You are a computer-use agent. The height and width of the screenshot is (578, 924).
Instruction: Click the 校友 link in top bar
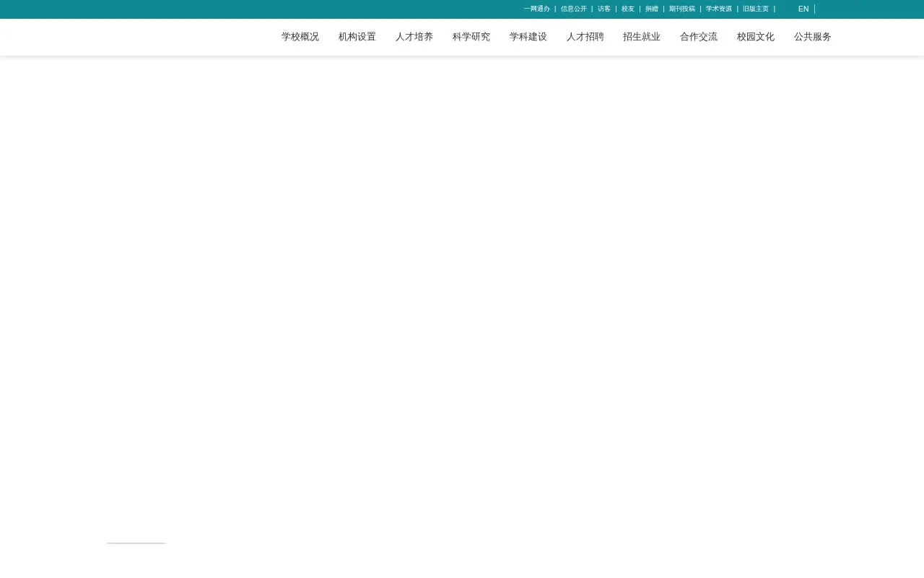628,9
